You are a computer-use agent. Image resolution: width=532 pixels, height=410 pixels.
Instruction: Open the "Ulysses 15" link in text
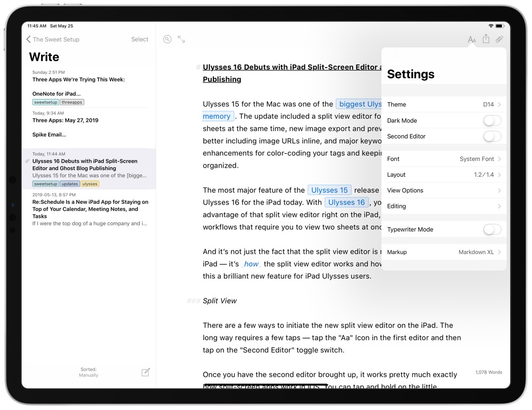pyautogui.click(x=329, y=190)
